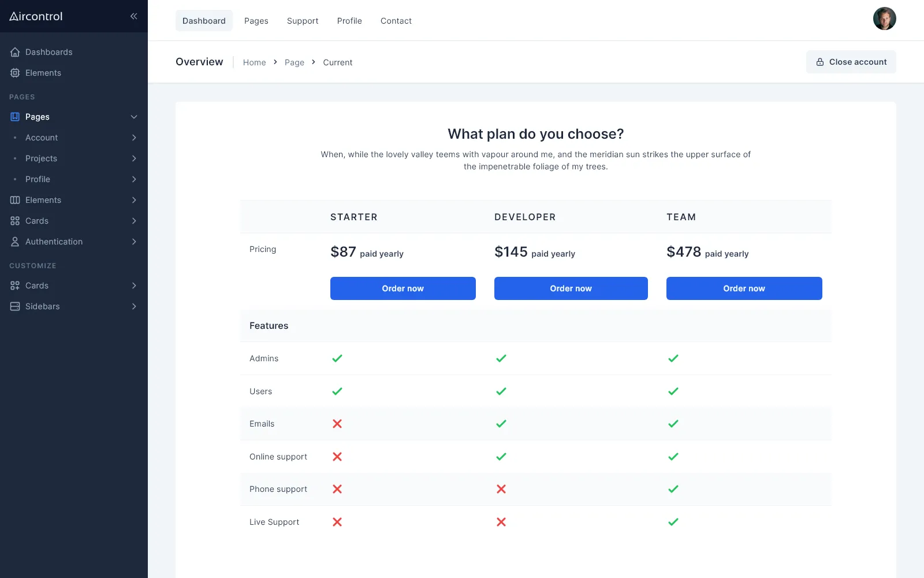The image size is (924, 578).
Task: Collapse the sidebar with the double-chevron icon
Action: tap(133, 16)
